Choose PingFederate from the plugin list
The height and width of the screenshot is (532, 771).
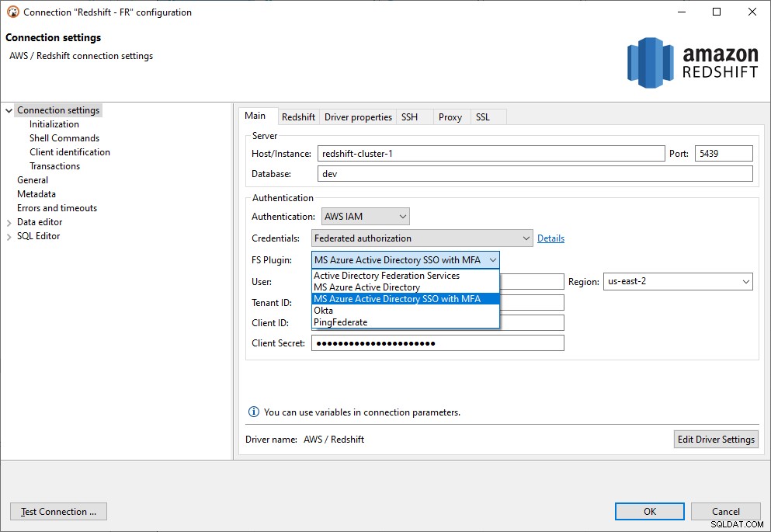[405, 322]
